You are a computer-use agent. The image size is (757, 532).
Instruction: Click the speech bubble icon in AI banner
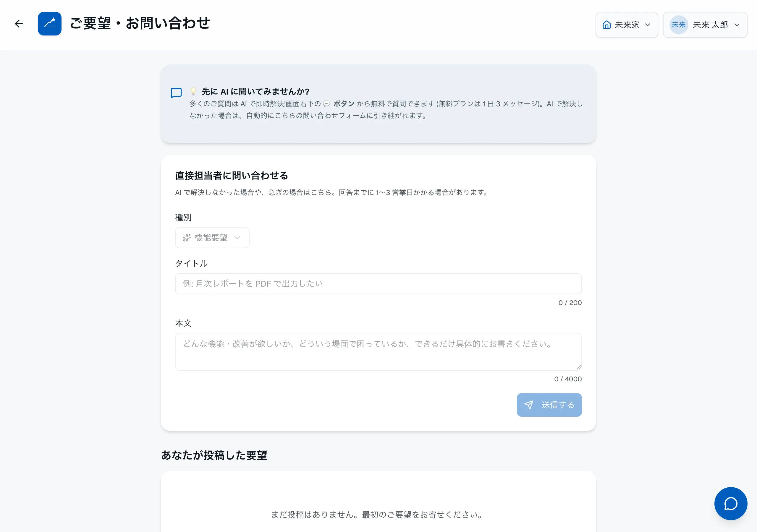pyautogui.click(x=176, y=93)
